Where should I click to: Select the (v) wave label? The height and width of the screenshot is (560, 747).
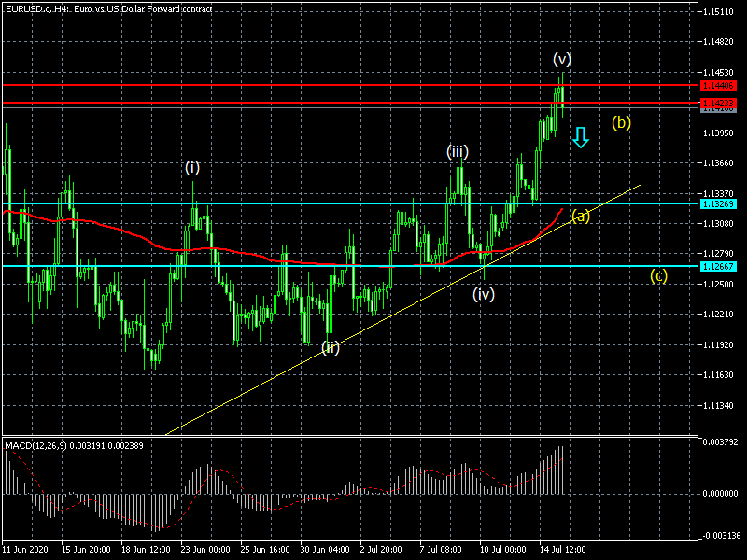pos(562,59)
